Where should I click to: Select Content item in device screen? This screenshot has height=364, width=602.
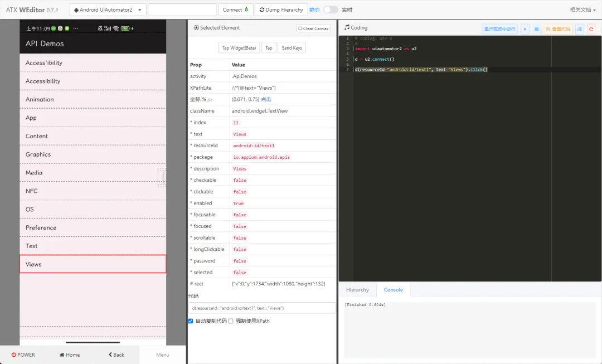tap(93, 136)
